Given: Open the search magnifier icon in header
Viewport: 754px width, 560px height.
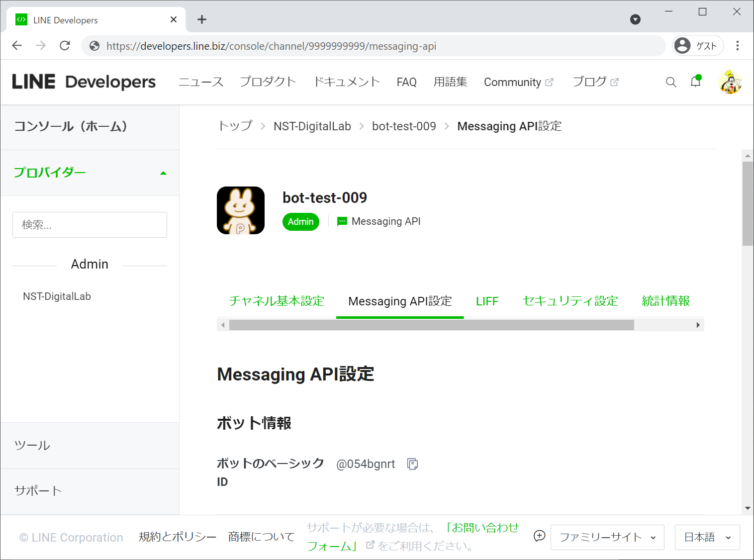Looking at the screenshot, I should [671, 82].
